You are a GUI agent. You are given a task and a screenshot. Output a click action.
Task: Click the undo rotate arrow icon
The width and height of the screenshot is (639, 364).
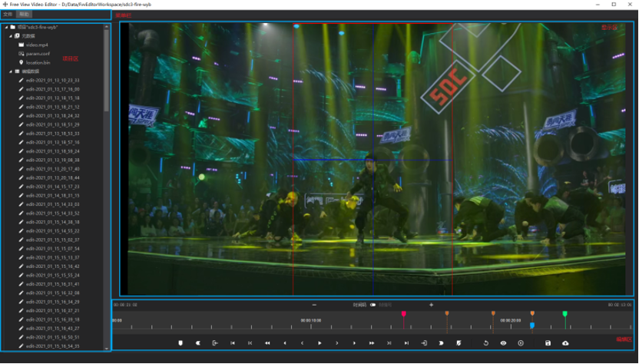485,343
